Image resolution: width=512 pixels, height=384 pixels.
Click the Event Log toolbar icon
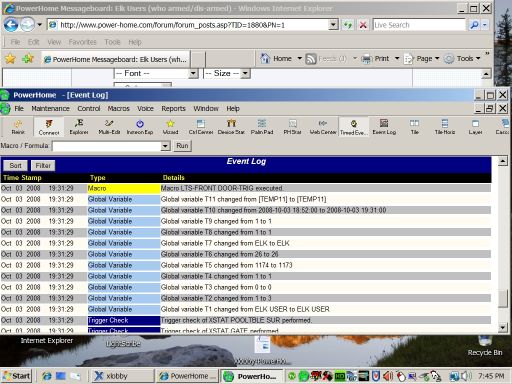pyautogui.click(x=384, y=127)
